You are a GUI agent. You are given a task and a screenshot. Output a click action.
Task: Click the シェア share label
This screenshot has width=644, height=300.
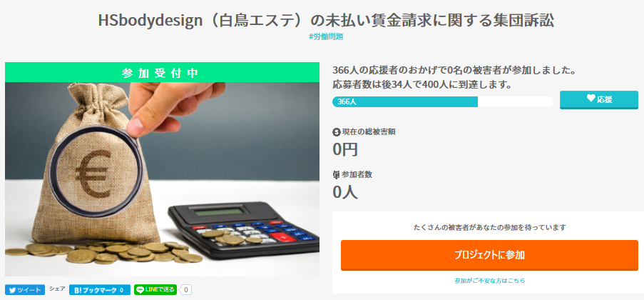point(57,289)
